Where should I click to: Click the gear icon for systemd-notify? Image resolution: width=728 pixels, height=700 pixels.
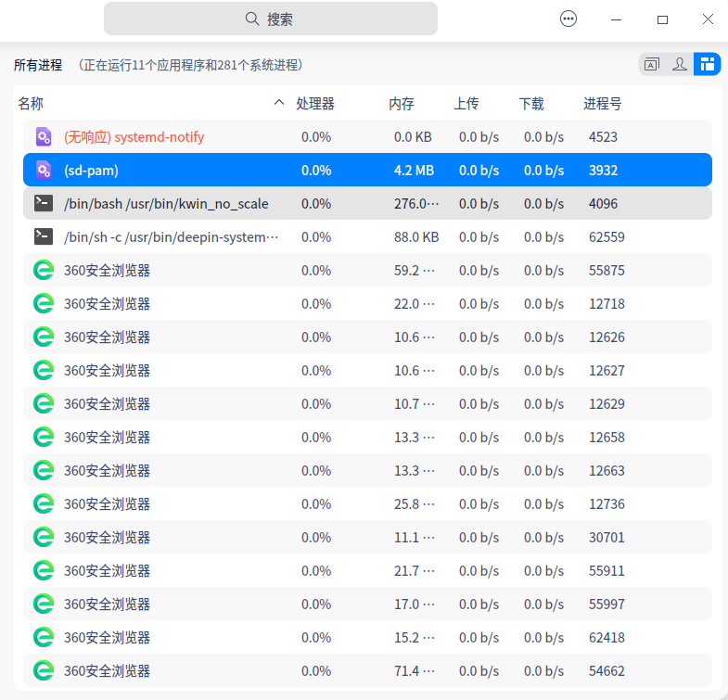(x=44, y=137)
